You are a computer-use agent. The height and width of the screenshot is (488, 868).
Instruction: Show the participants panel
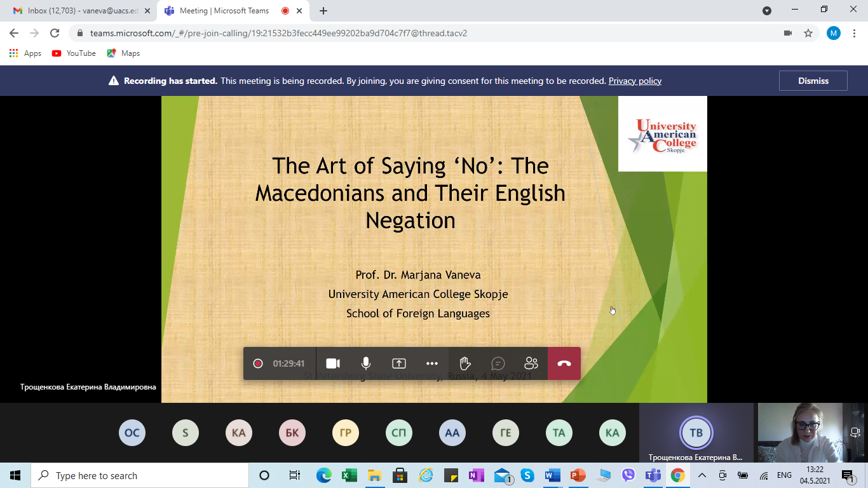(x=531, y=363)
